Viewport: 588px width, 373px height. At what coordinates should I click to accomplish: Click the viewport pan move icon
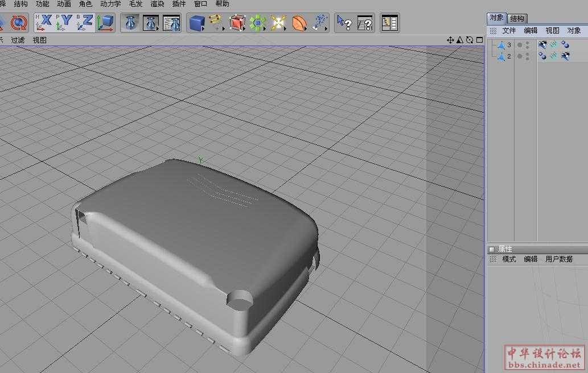pos(450,40)
